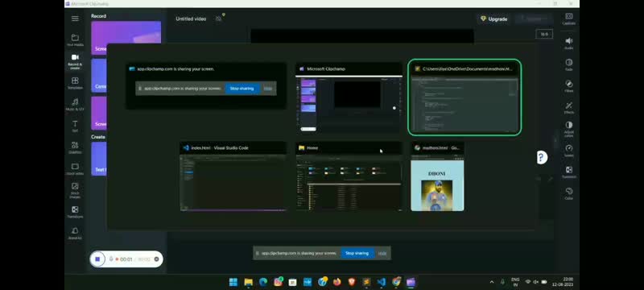Screen dimensions: 644x290
Task: Open the Filters panel icon
Action: pyautogui.click(x=569, y=86)
